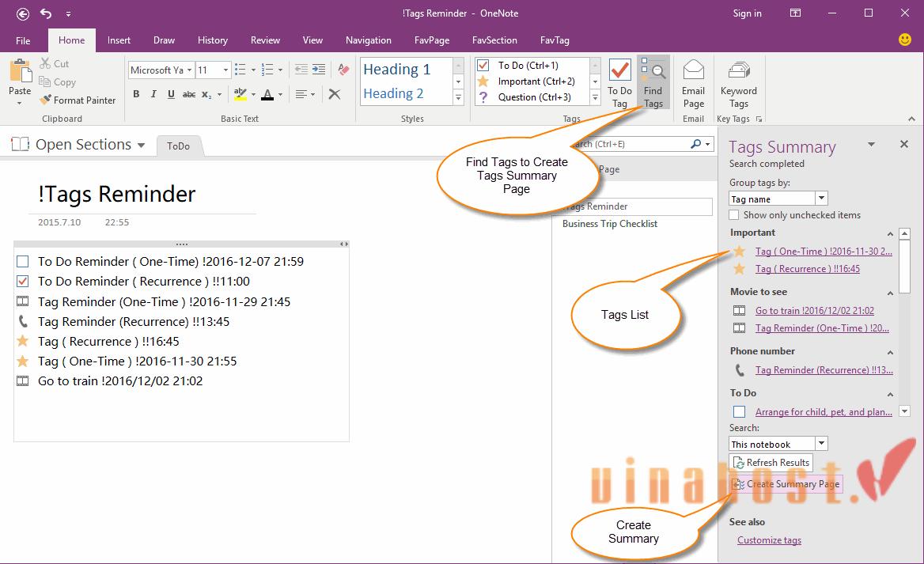Toggle italic formatting
Viewport: 924px width, 564px height.
click(153, 94)
